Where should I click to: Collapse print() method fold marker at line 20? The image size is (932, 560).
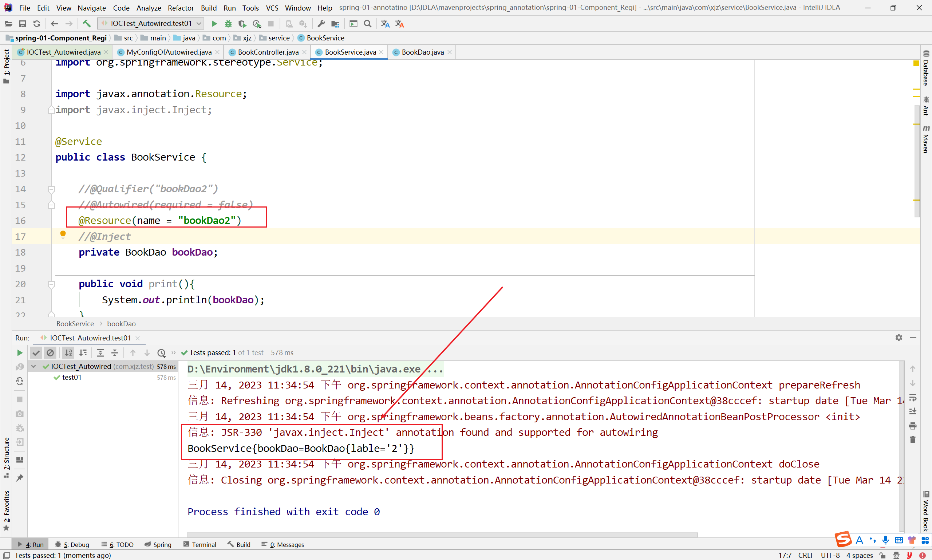point(52,284)
